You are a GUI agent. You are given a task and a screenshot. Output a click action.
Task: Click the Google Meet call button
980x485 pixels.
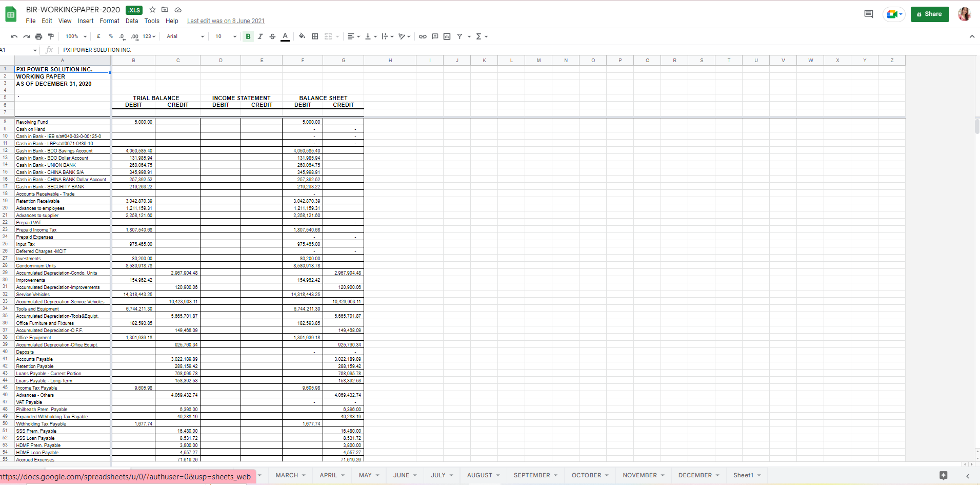[x=894, y=14]
